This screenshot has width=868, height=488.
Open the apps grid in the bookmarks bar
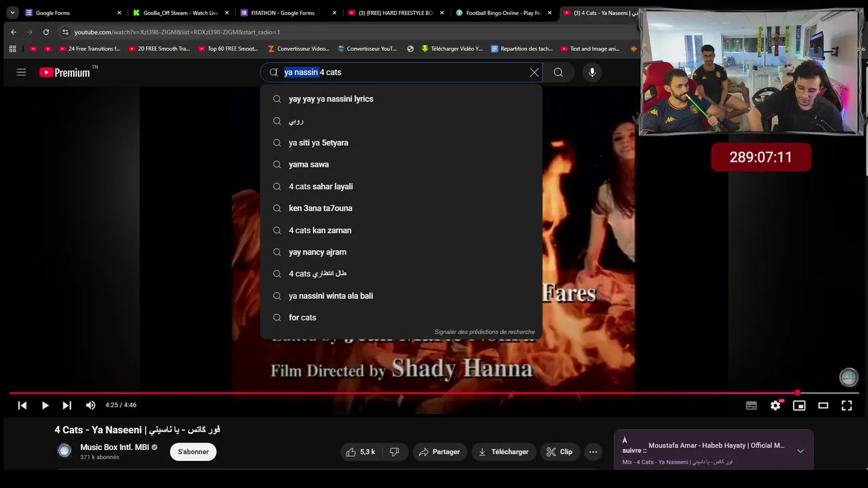12,49
